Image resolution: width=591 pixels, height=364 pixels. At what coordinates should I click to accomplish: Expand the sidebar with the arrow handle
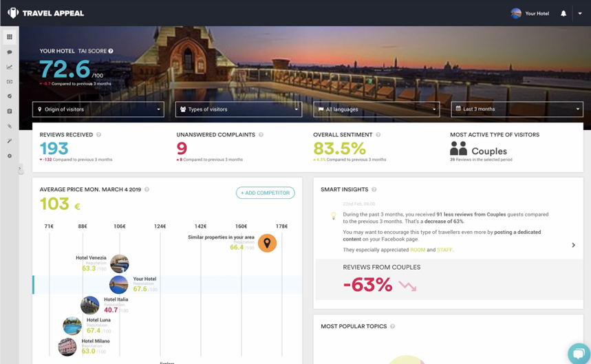coord(20,169)
